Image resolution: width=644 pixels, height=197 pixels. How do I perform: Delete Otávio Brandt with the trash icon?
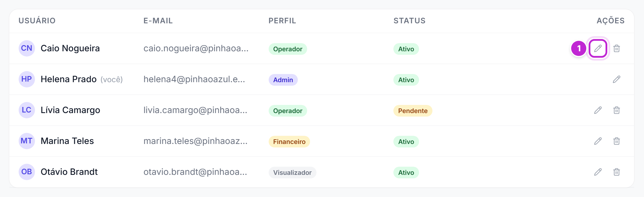pos(617,172)
